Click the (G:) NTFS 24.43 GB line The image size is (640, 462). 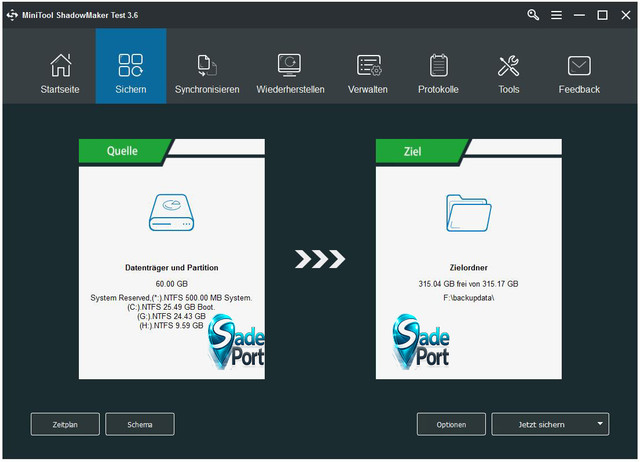171,316
